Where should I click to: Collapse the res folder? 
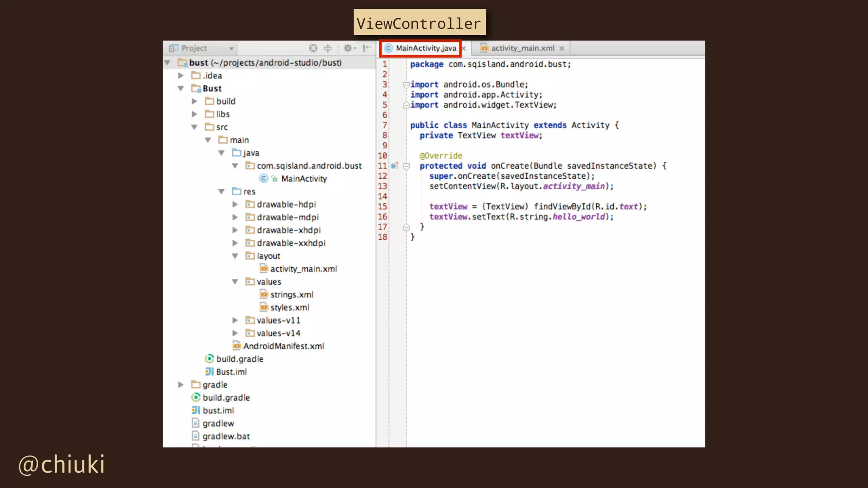pos(222,192)
